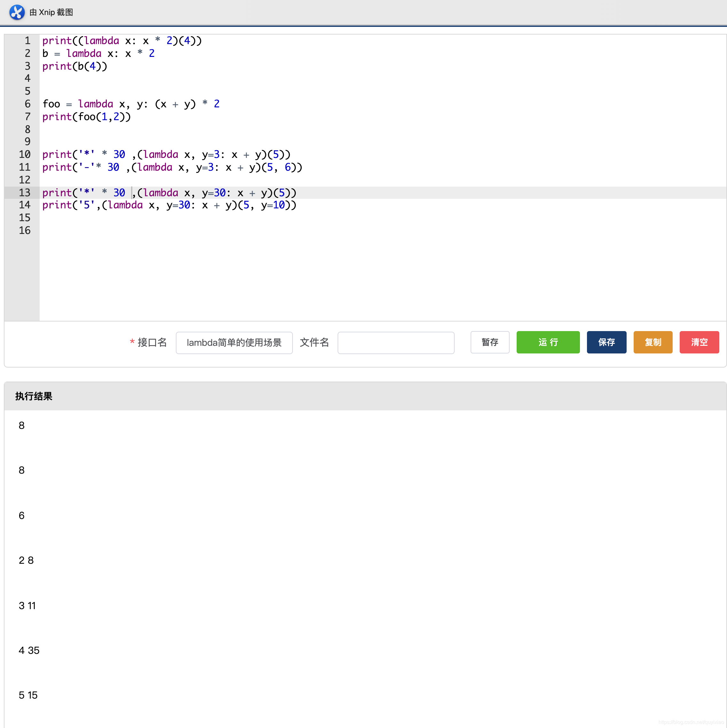727x728 pixels.
Task: Click the 保存 save button
Action: (606, 342)
